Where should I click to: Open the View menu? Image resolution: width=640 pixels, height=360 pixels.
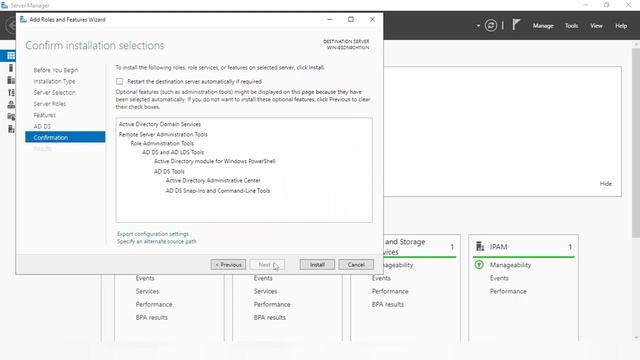coord(596,26)
